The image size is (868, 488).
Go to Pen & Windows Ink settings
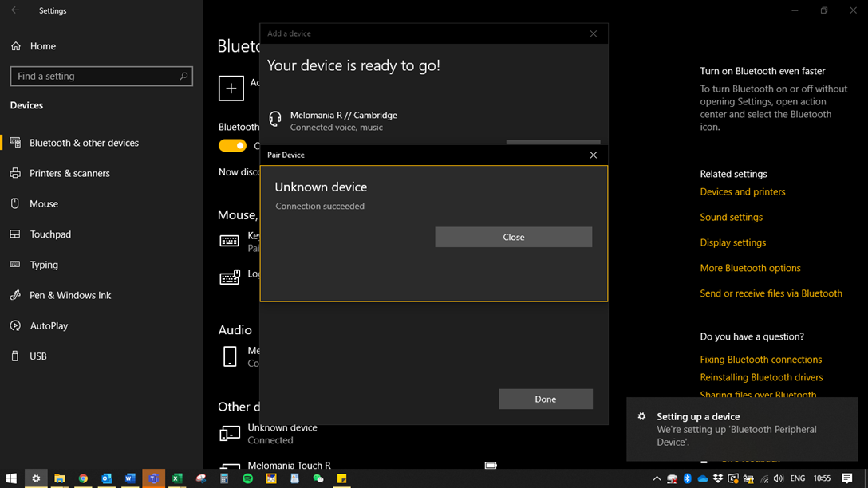pyautogui.click(x=70, y=295)
